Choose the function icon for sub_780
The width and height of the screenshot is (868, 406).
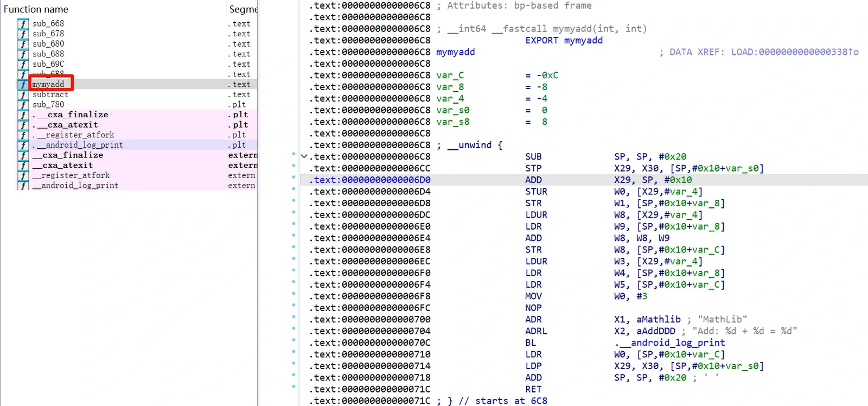tap(23, 105)
